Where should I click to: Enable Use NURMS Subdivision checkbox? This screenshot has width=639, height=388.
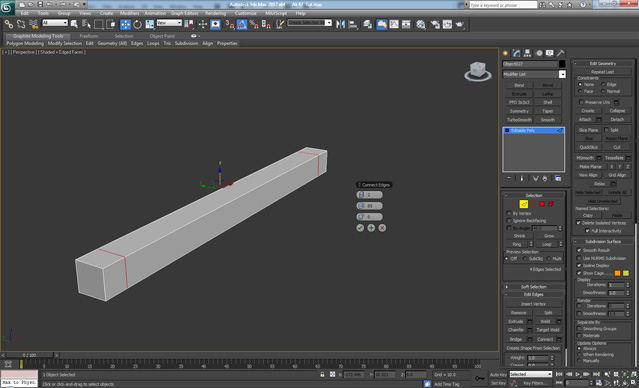[579, 258]
